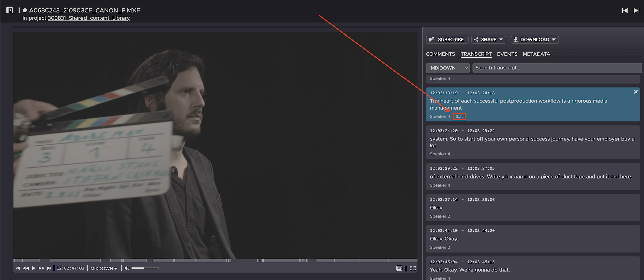Image resolution: width=644 pixels, height=280 pixels.
Task: Switch to the COMMENTS tab
Action: coord(440,54)
